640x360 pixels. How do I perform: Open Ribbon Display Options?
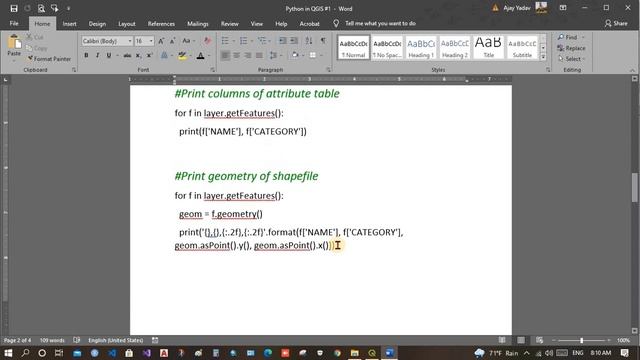[x=563, y=8]
